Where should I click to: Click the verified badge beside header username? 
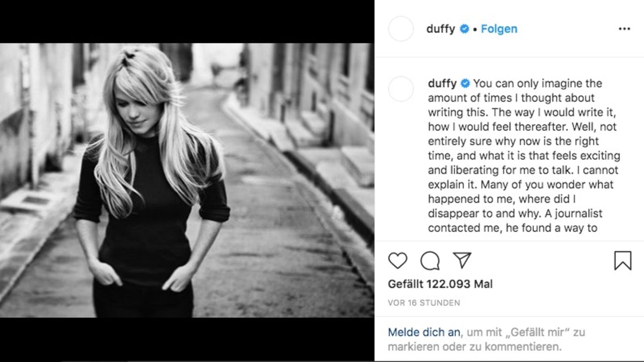[x=464, y=29]
